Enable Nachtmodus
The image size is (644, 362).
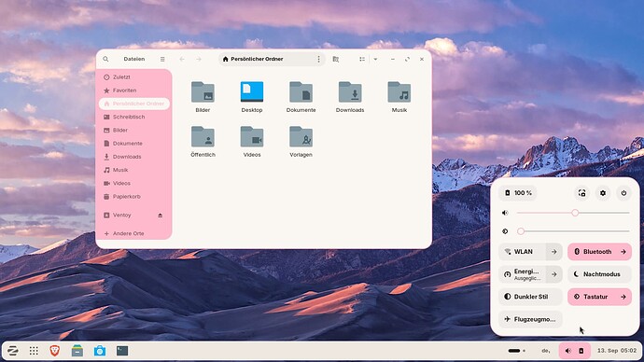[x=599, y=274]
